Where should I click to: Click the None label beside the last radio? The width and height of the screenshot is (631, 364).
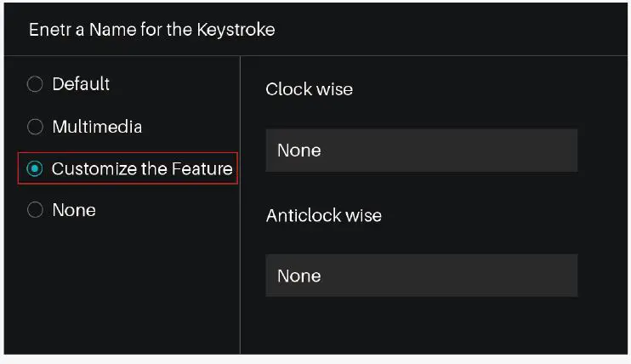click(74, 210)
